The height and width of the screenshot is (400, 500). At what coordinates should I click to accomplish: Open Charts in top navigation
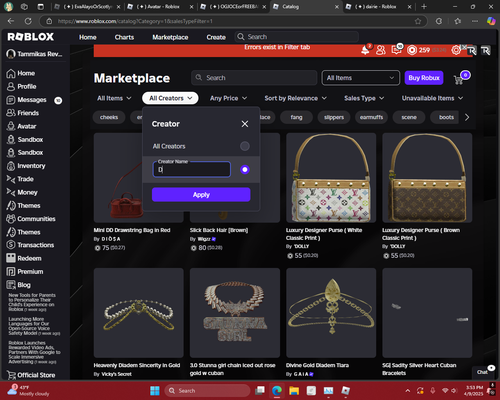(x=124, y=37)
